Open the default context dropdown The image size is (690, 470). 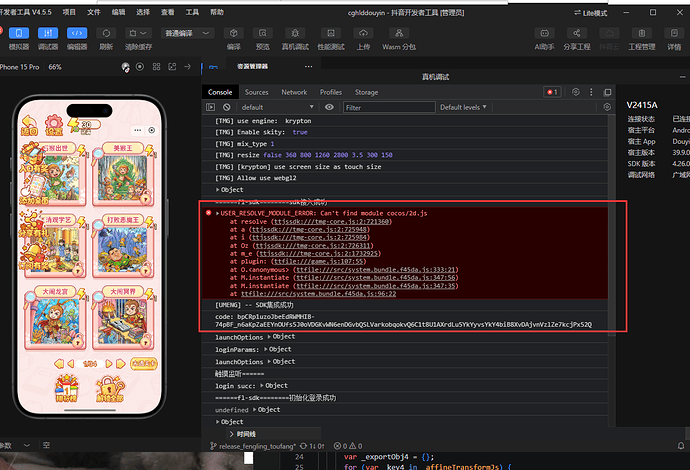277,107
